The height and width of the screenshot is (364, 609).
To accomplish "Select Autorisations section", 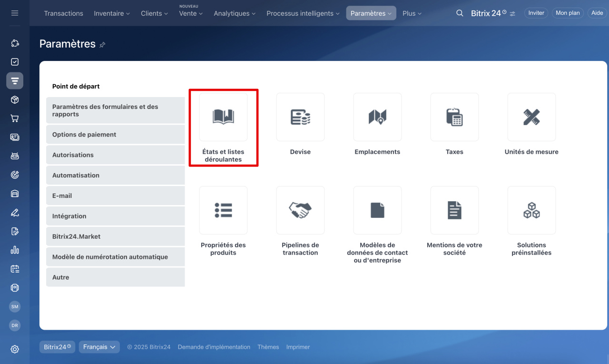I will 116,155.
